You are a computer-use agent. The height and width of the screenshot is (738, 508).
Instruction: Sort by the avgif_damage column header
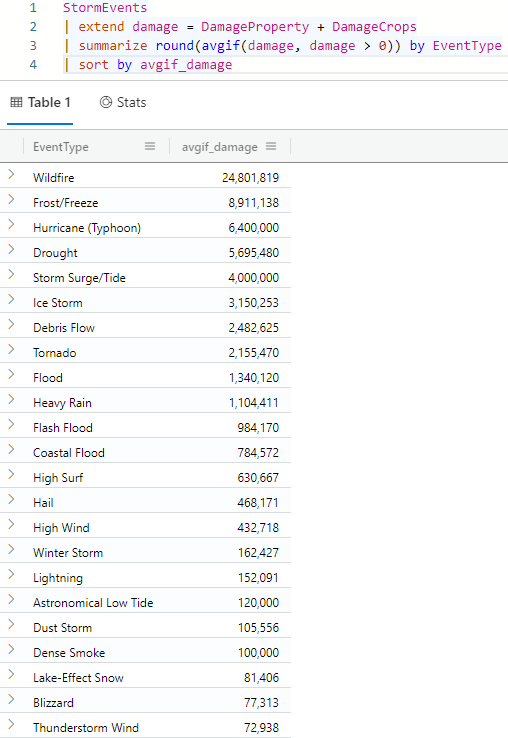click(220, 147)
